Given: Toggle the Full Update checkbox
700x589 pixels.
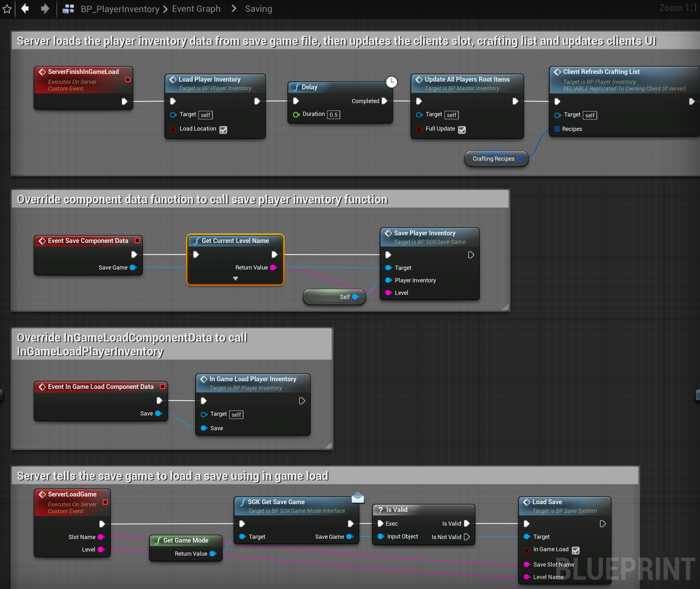Looking at the screenshot, I should [x=462, y=130].
